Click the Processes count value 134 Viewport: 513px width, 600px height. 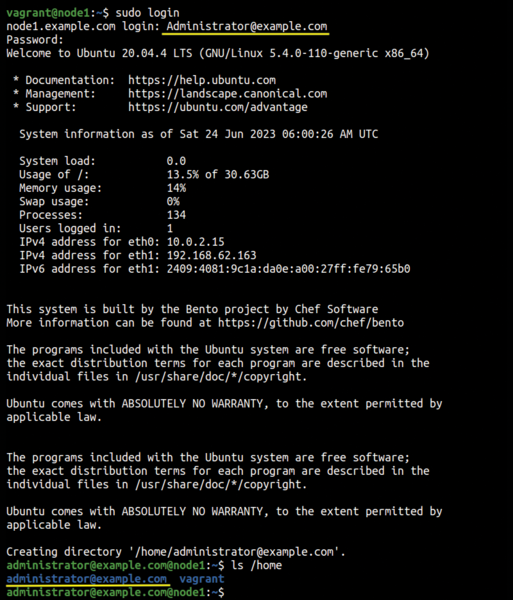tap(176, 215)
